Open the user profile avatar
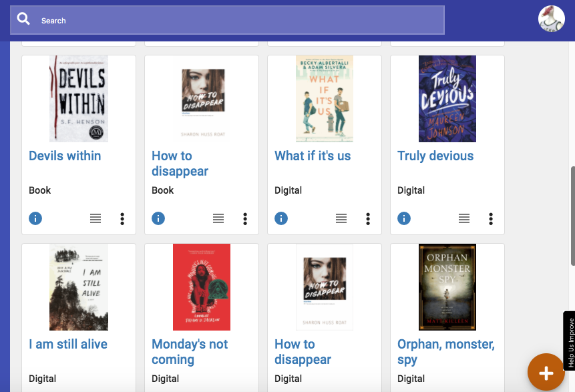The height and width of the screenshot is (392, 575). tap(551, 19)
